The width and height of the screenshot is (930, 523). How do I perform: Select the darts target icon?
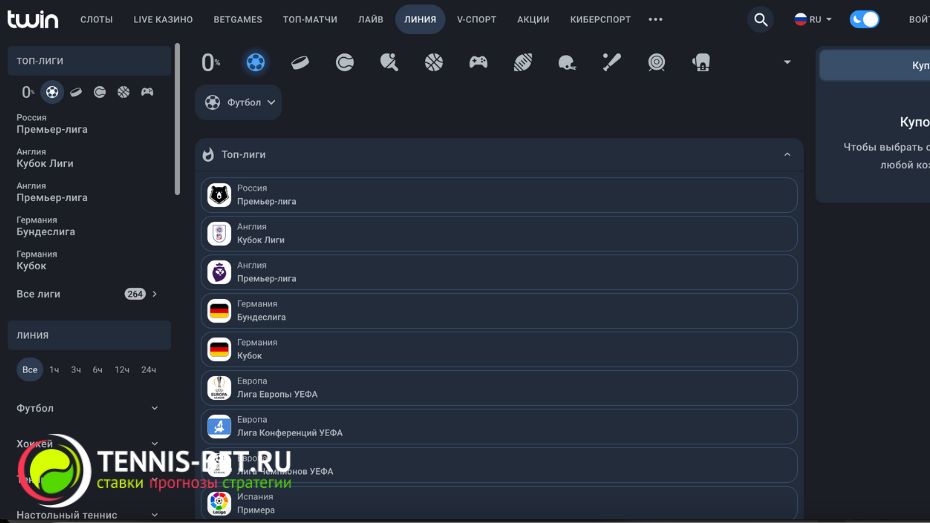point(656,62)
